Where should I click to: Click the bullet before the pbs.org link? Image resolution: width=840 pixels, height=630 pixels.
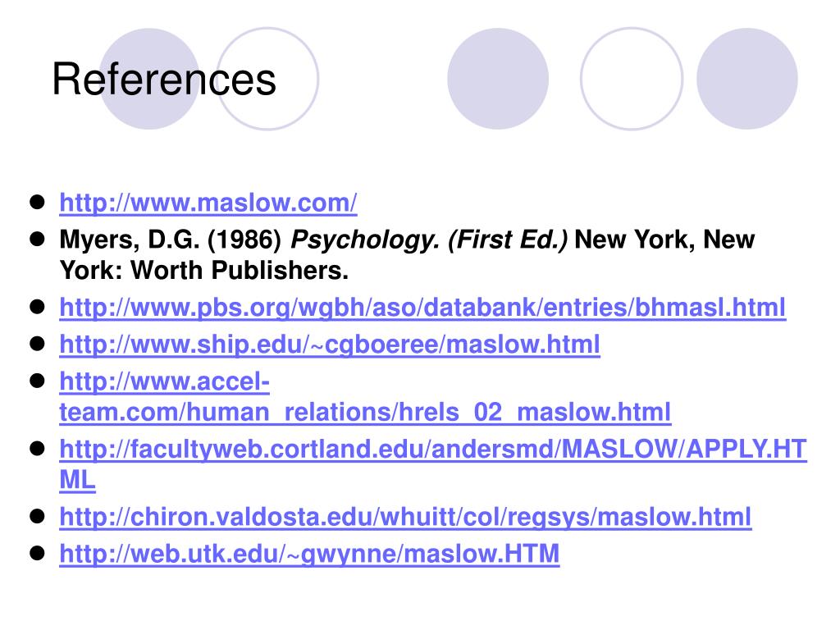(x=38, y=307)
